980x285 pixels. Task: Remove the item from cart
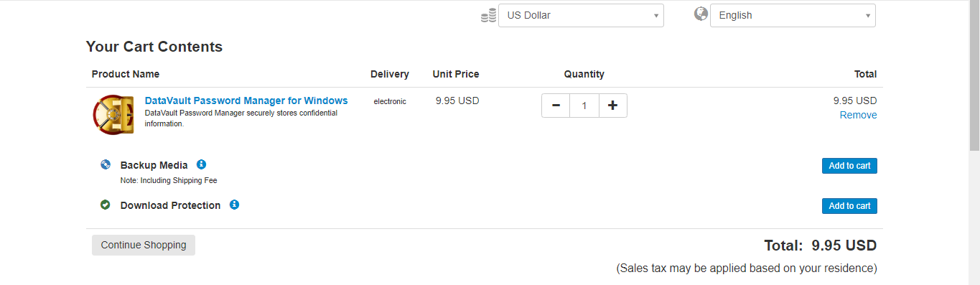pyautogui.click(x=858, y=115)
